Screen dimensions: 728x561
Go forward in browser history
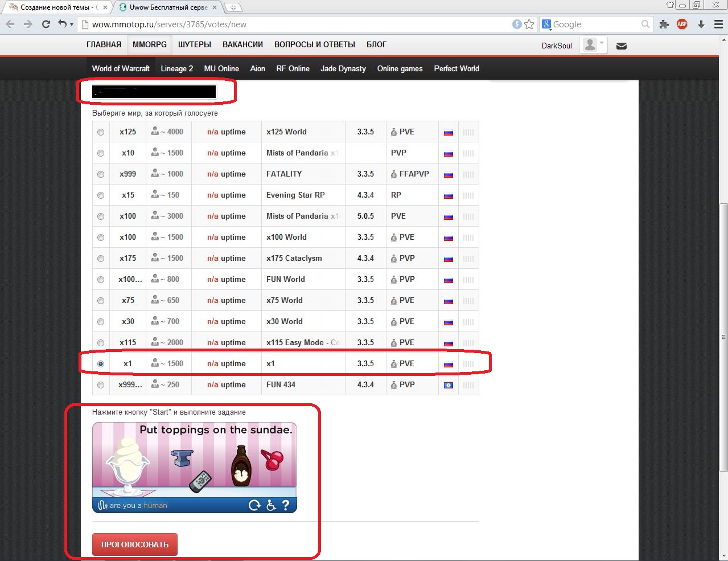coord(28,24)
